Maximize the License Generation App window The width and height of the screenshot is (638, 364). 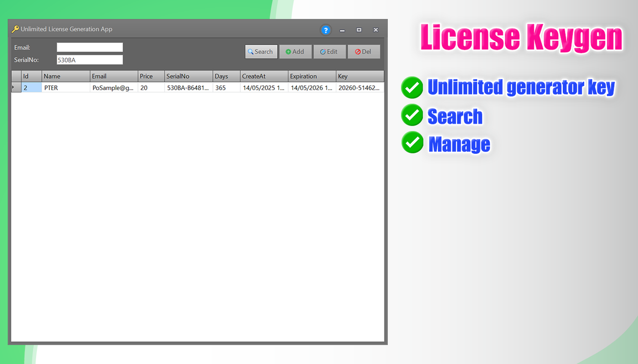point(359,30)
